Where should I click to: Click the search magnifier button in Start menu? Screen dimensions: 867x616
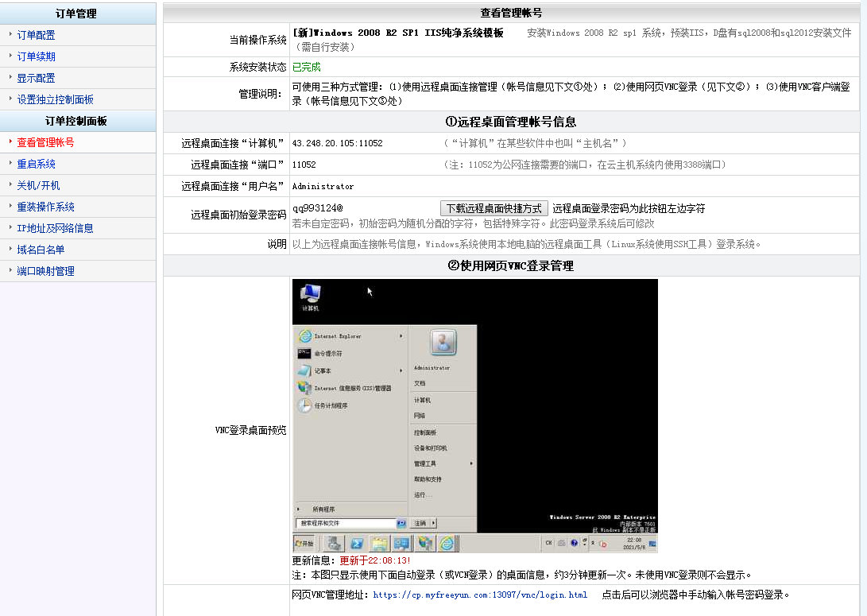coord(401,523)
